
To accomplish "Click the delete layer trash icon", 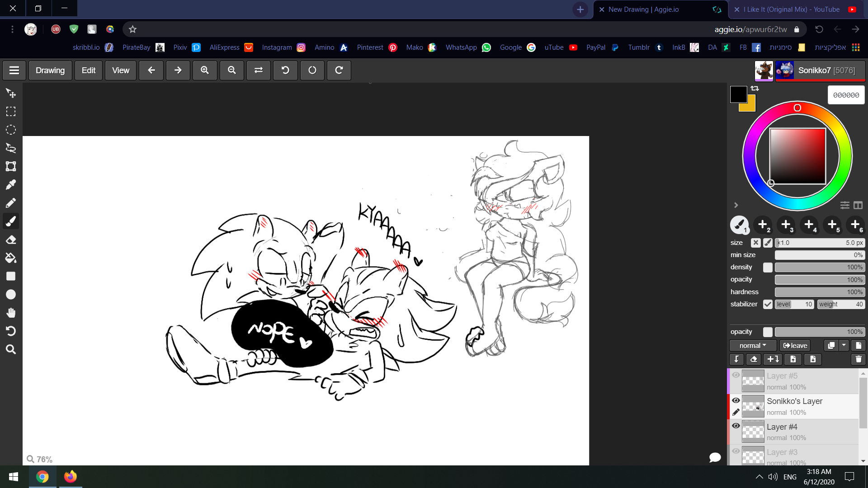I will tap(858, 359).
